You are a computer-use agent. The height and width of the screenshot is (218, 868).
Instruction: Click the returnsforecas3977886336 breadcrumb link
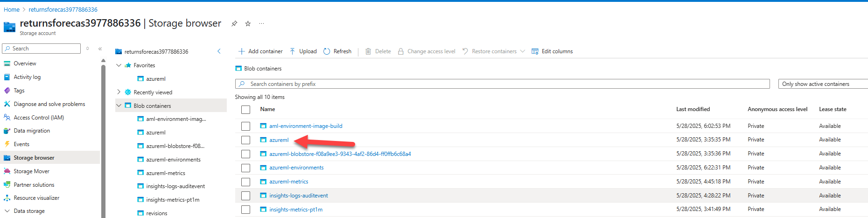click(x=63, y=9)
